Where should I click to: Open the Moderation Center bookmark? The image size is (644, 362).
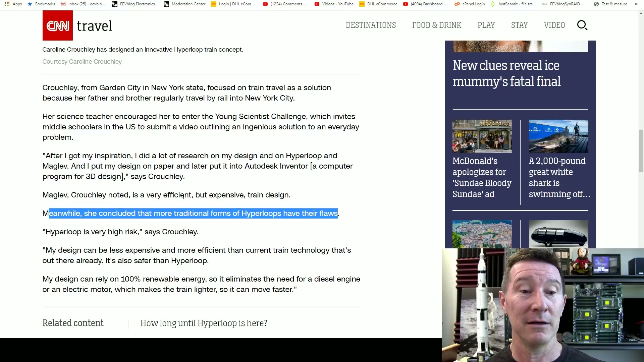(x=184, y=4)
